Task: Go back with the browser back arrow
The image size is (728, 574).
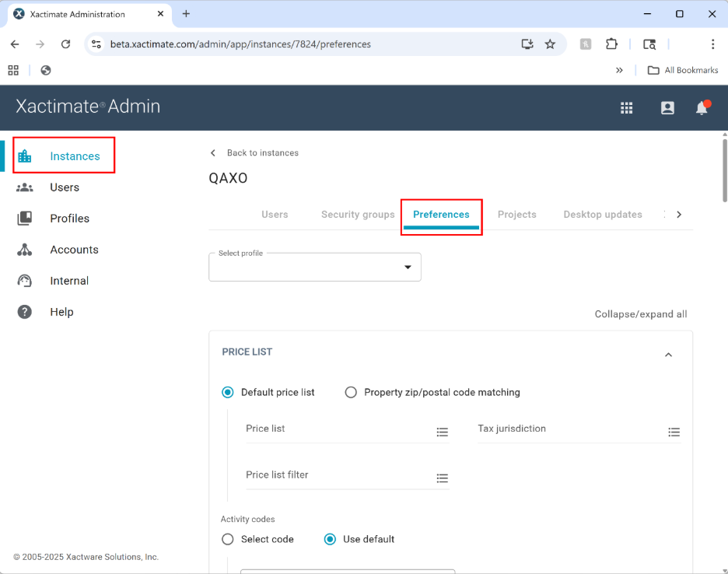Action: [15, 44]
